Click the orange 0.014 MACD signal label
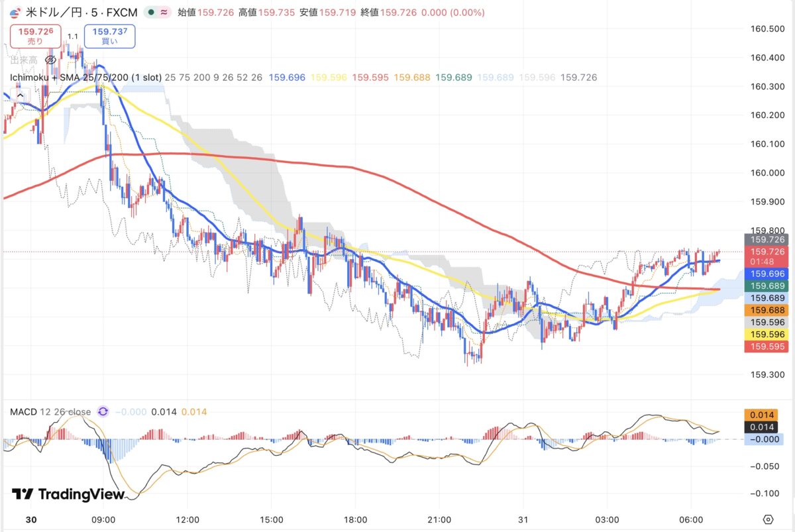 (767, 414)
